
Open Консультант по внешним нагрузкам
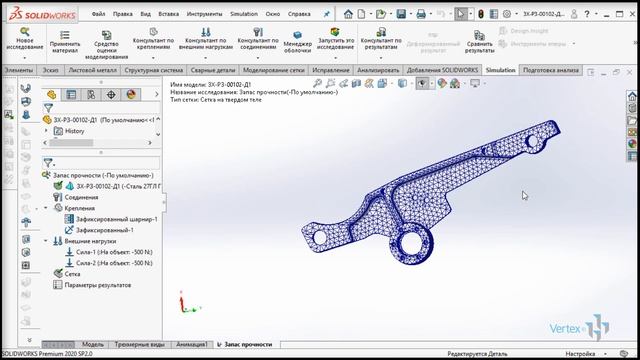(x=206, y=39)
